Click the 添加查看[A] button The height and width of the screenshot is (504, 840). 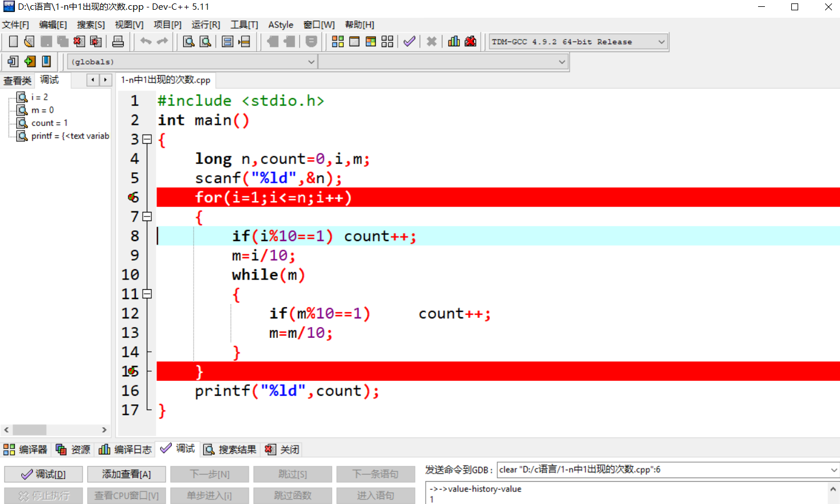127,474
